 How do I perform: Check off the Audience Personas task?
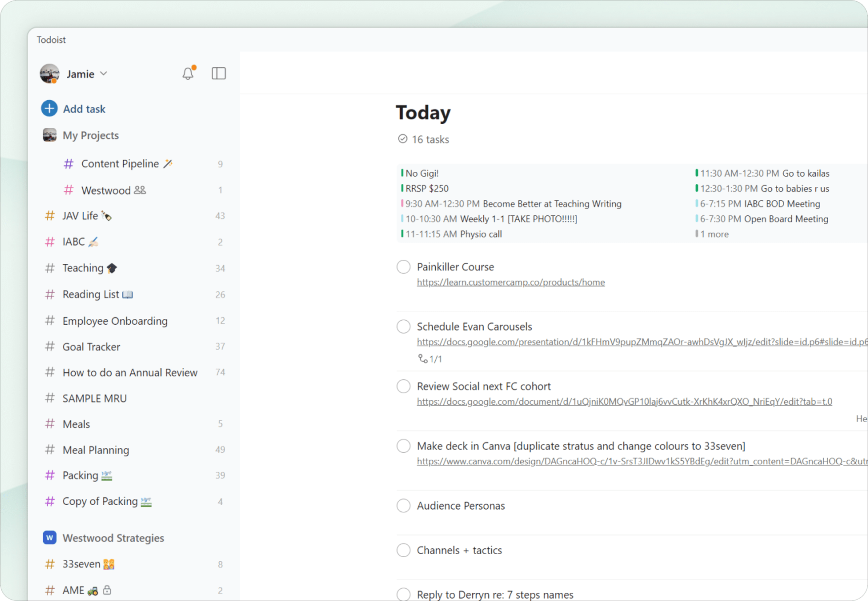point(403,505)
